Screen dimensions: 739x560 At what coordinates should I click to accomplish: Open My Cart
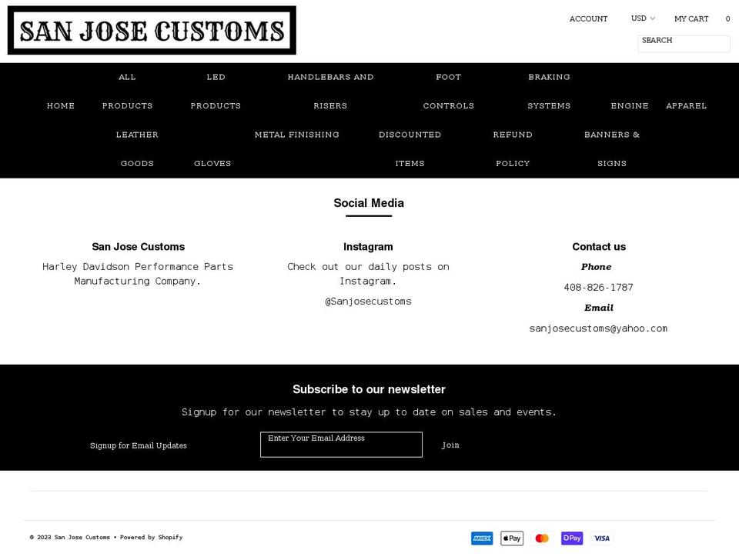691,18
